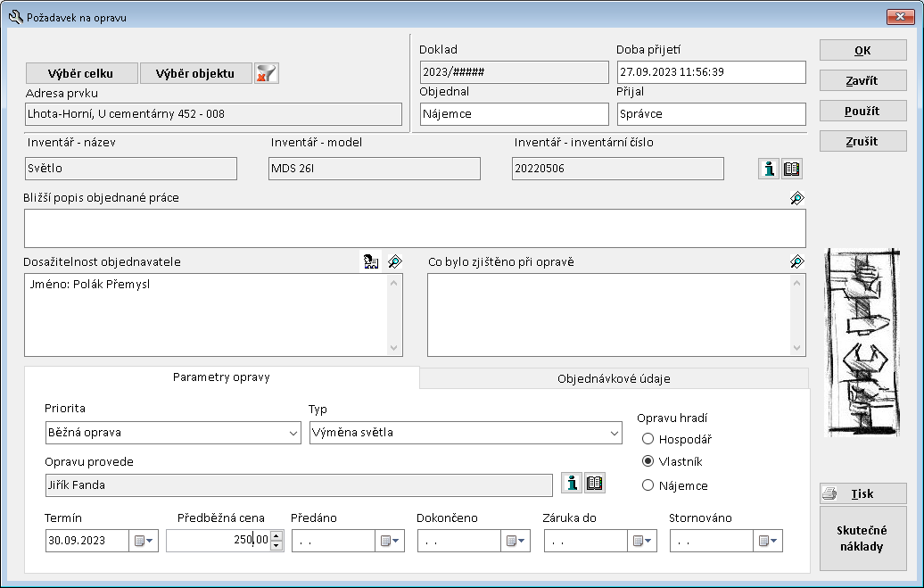Screen dimensions: 924x588
Task: Select the Vlastník radio button
Action: (x=648, y=462)
